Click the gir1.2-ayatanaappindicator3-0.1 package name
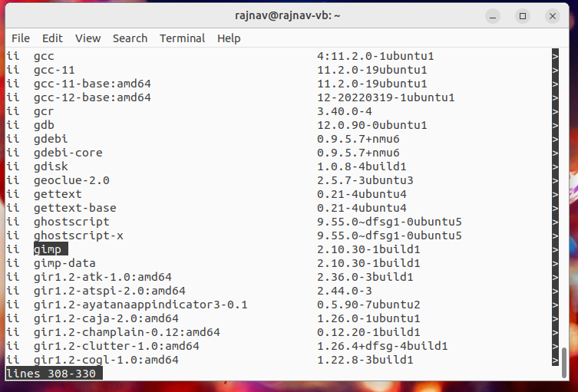This screenshot has width=578, height=392. [x=140, y=305]
